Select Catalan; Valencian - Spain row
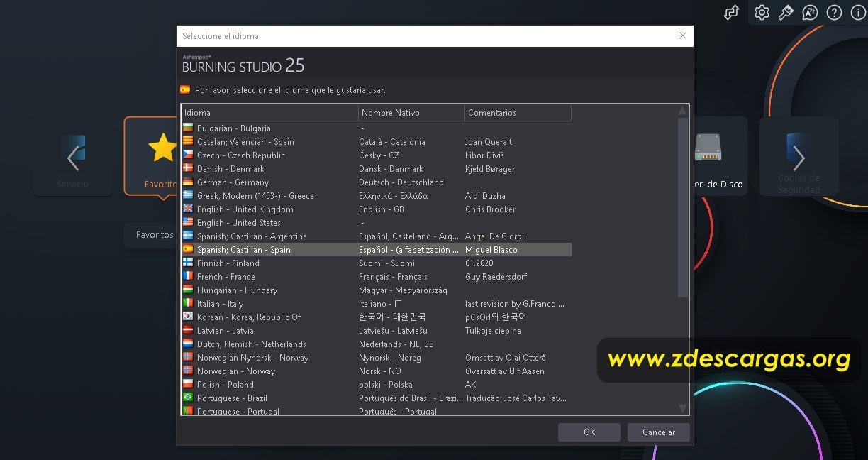 click(377, 142)
